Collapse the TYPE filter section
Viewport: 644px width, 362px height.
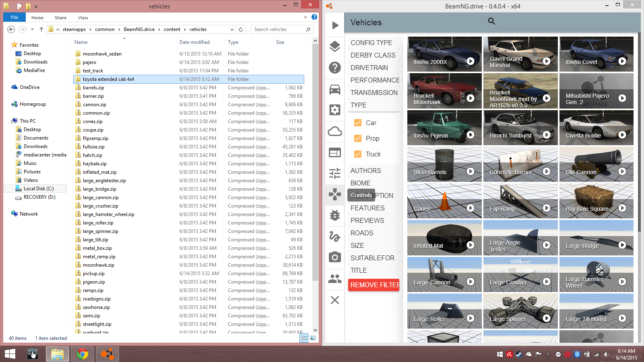[x=374, y=105]
